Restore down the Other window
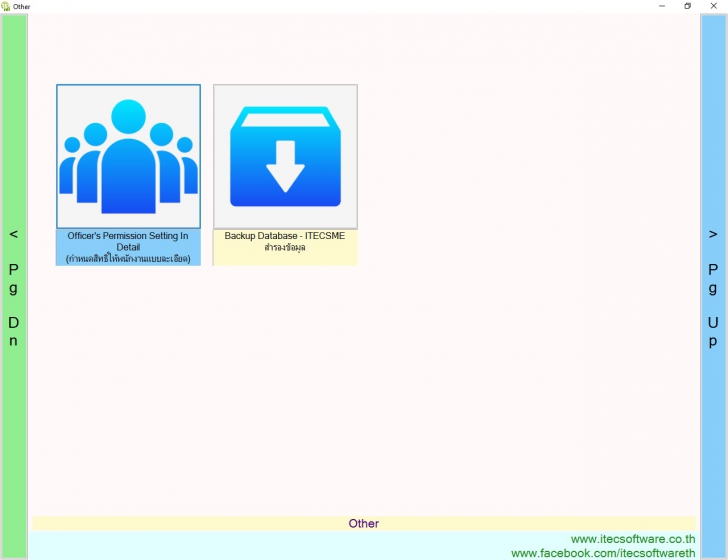This screenshot has width=728, height=560. 688,6
